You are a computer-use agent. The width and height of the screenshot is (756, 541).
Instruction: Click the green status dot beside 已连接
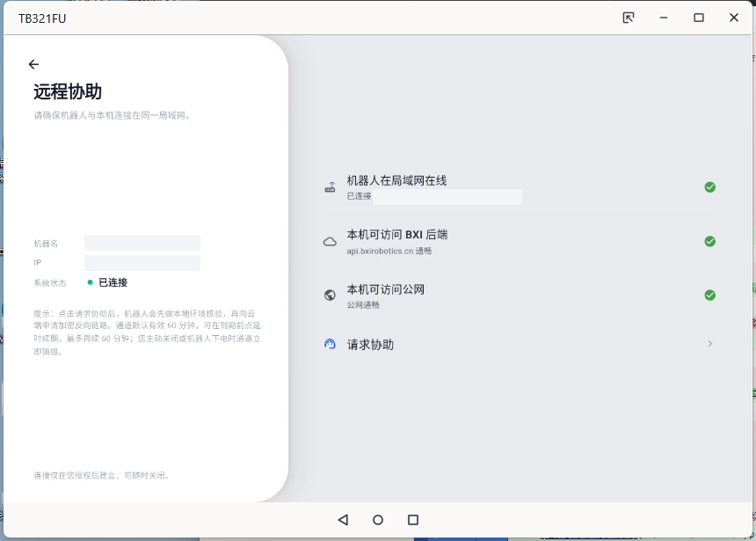tap(91, 282)
